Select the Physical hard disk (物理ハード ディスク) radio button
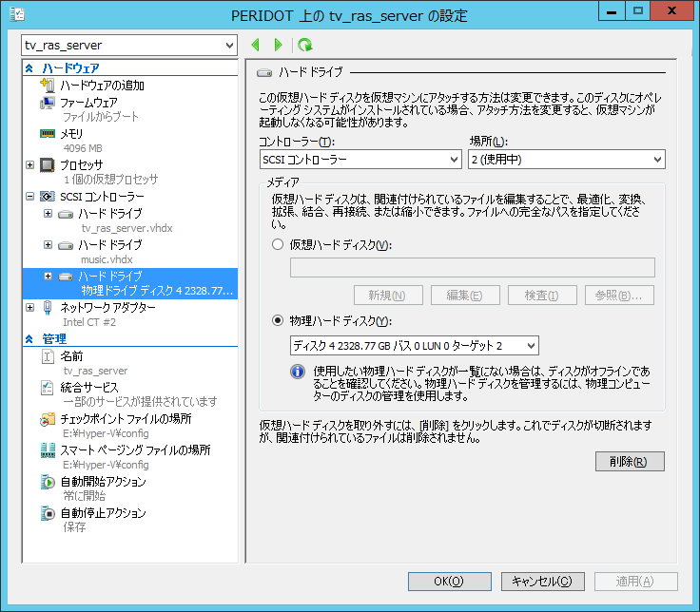700x612 pixels. coord(278,320)
